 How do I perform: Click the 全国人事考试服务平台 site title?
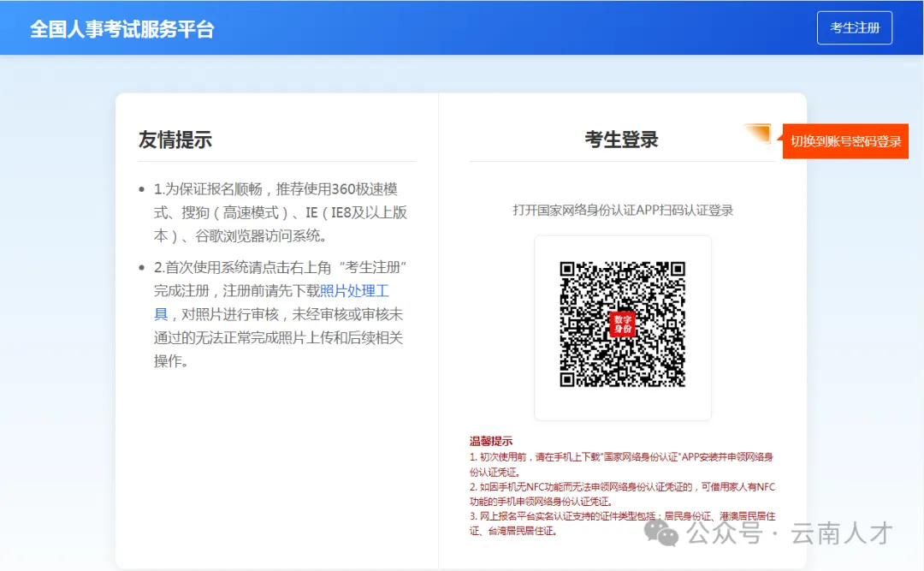point(122,29)
